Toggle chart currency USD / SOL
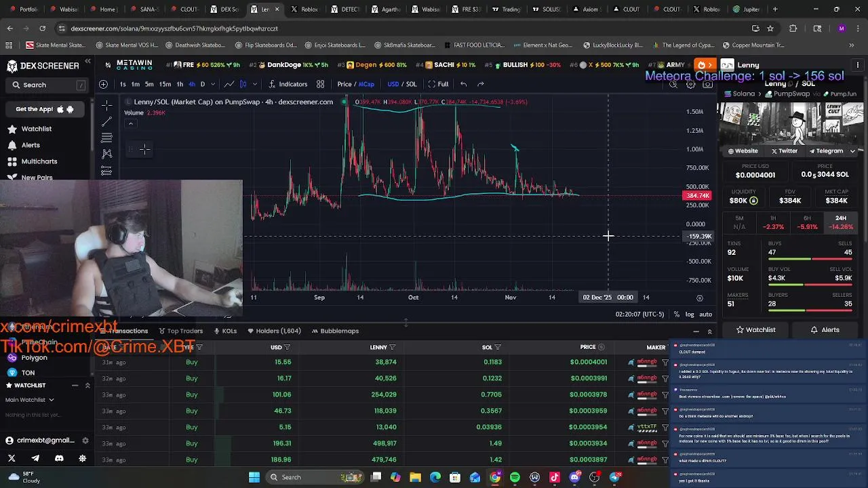The image size is (868, 488). [x=401, y=84]
